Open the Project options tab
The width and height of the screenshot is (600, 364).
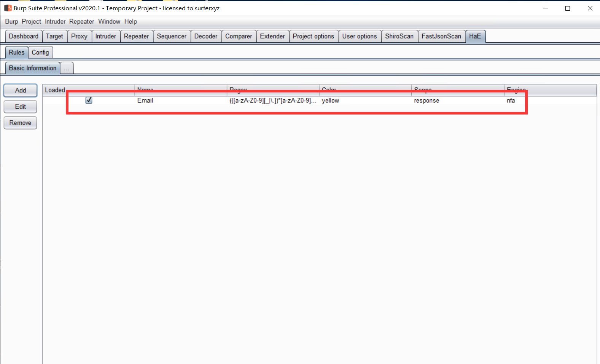point(314,36)
